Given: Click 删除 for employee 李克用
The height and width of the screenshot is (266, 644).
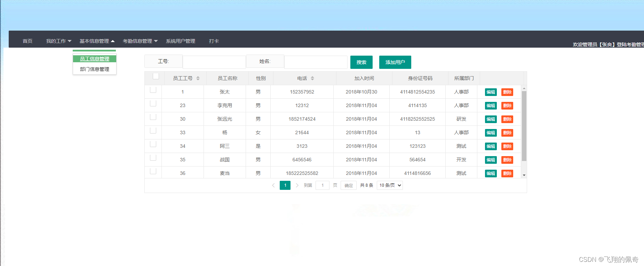Looking at the screenshot, I should point(507,106).
